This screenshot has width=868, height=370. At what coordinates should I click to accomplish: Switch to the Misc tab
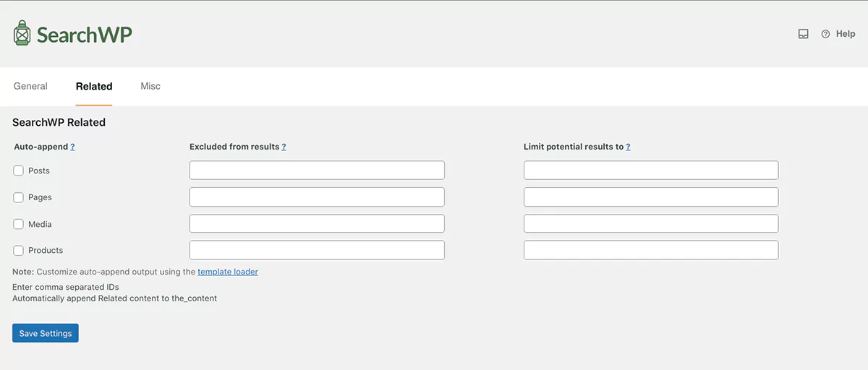click(150, 86)
